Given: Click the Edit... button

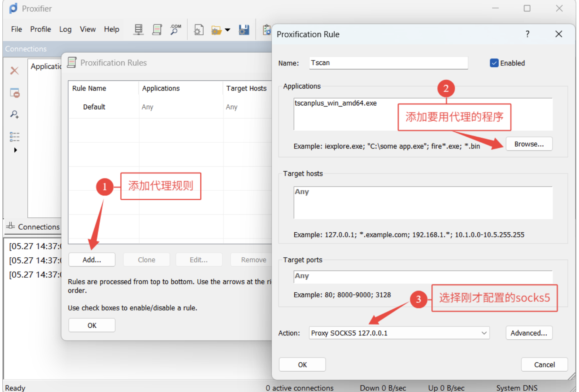Looking at the screenshot, I should pyautogui.click(x=199, y=260).
